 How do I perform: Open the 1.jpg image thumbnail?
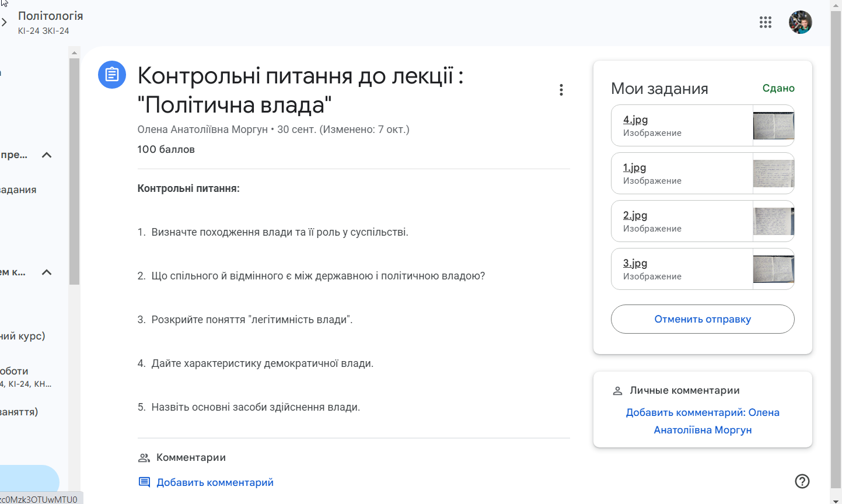(x=773, y=173)
